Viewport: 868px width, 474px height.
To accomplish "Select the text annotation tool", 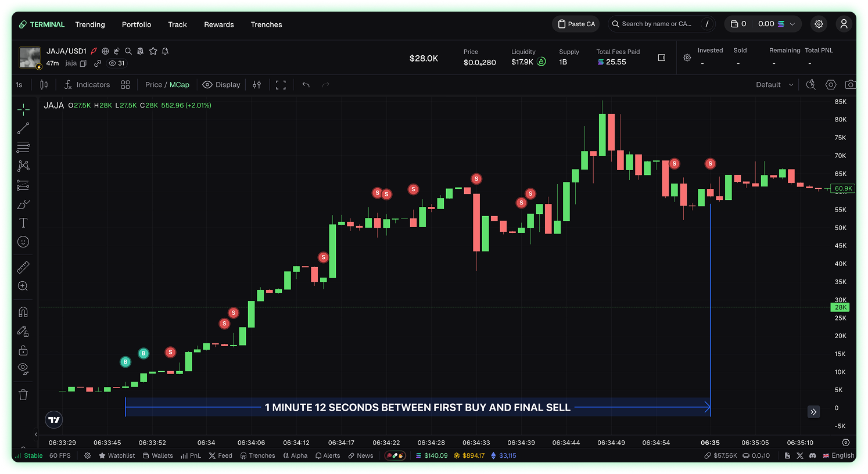I will (23, 223).
